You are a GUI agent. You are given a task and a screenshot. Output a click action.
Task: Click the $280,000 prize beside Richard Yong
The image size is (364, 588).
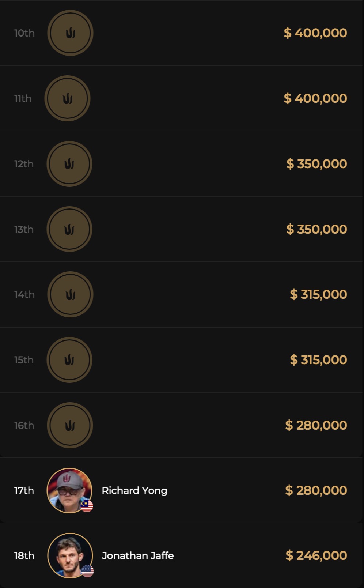click(x=316, y=490)
